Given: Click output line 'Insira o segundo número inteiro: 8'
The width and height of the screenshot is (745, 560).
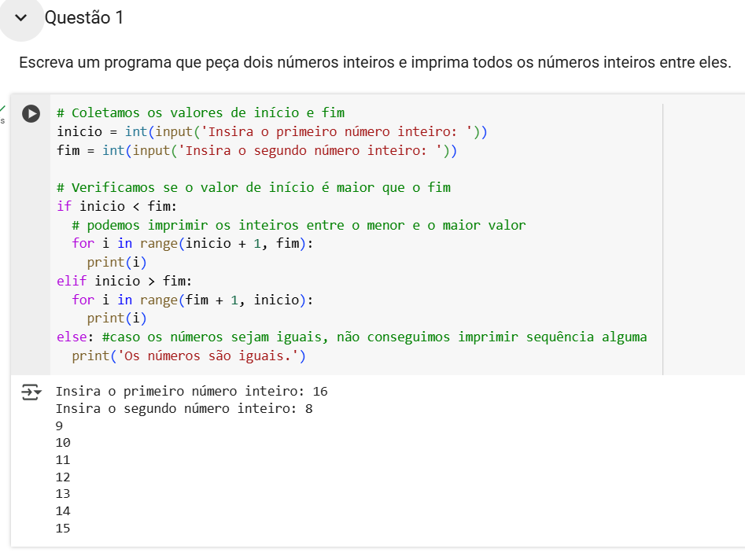Looking at the screenshot, I should (x=184, y=408).
